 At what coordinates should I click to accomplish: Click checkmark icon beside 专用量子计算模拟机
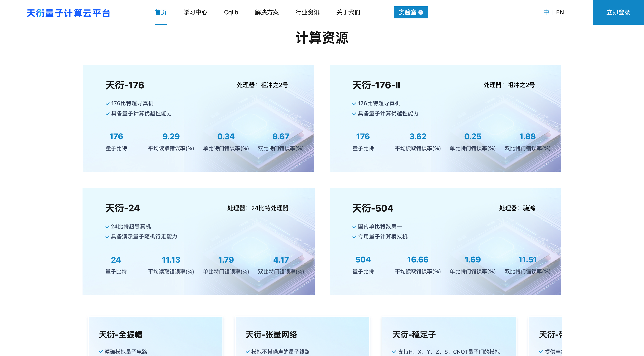point(354,237)
